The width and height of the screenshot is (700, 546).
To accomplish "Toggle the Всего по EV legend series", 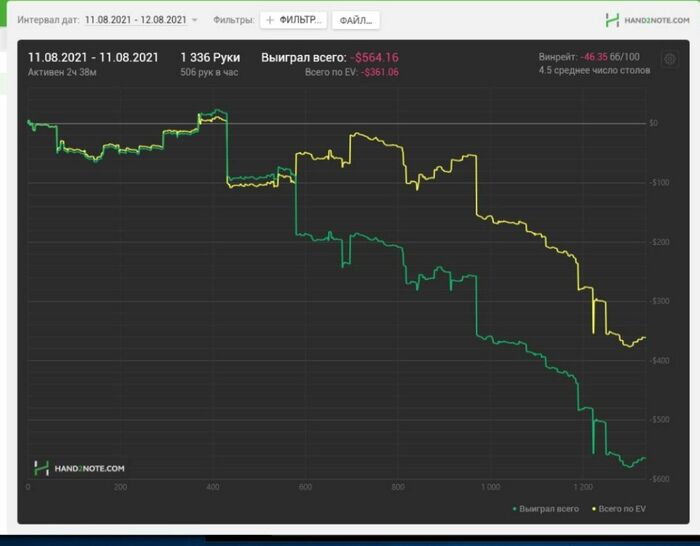I will pyautogui.click(x=619, y=508).
